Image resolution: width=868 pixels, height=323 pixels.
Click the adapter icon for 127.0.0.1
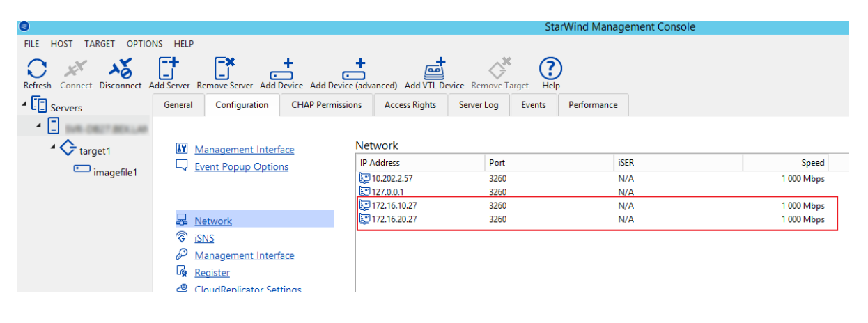(x=364, y=191)
